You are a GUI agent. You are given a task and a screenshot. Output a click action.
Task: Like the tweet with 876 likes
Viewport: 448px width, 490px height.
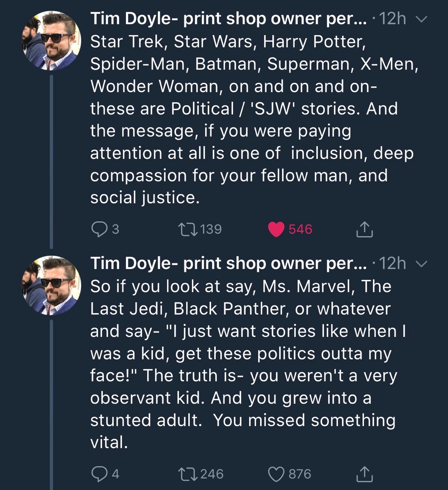pyautogui.click(x=276, y=474)
